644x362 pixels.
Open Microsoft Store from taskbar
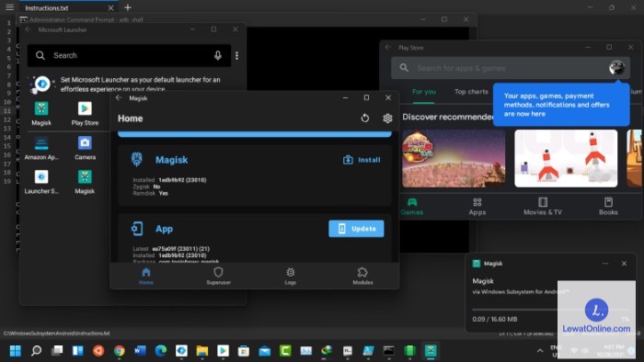click(x=244, y=351)
